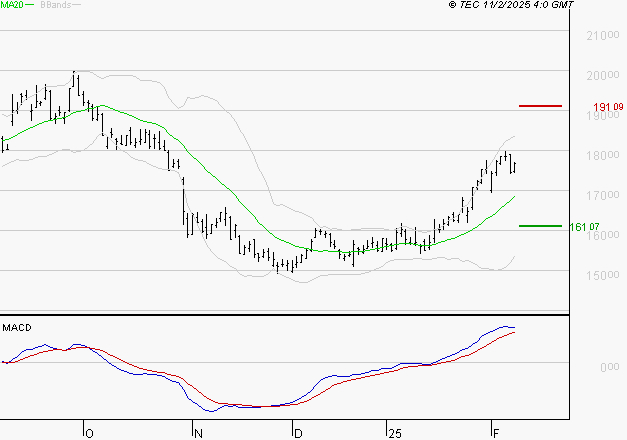
Task: Click the green 161.07 support value
Action: tap(584, 227)
